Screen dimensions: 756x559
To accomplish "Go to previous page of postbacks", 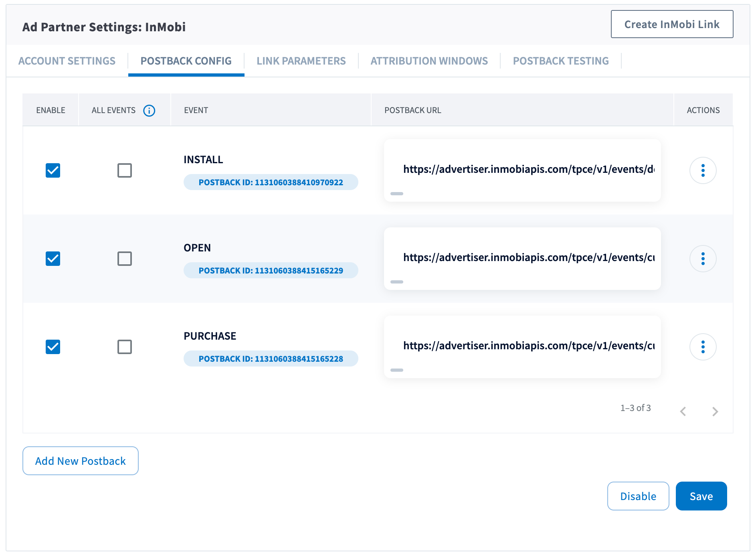I will point(683,411).
